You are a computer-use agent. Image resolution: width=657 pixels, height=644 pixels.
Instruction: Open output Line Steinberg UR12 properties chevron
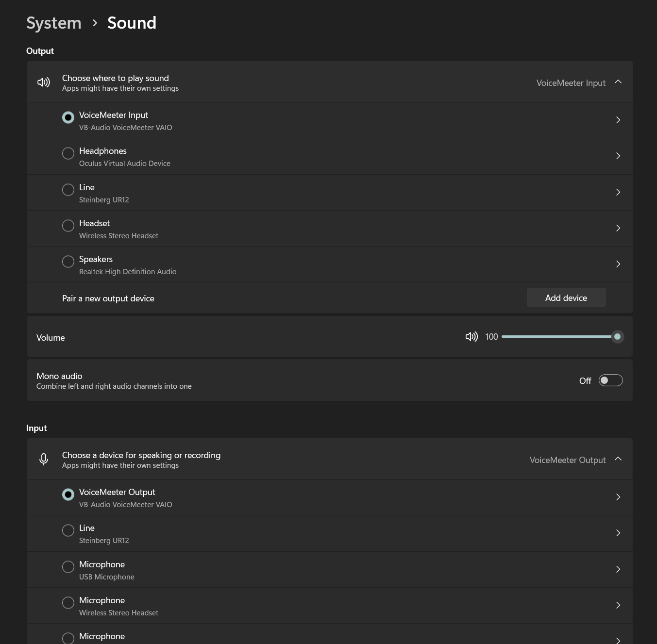(618, 192)
